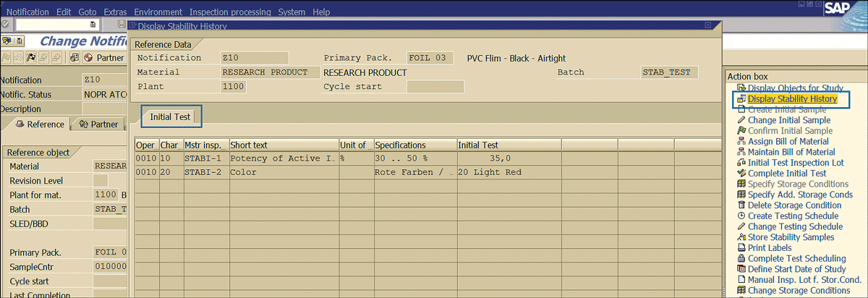Click Change Storage Conditions link
This screenshot has height=298, width=868.
[799, 291]
